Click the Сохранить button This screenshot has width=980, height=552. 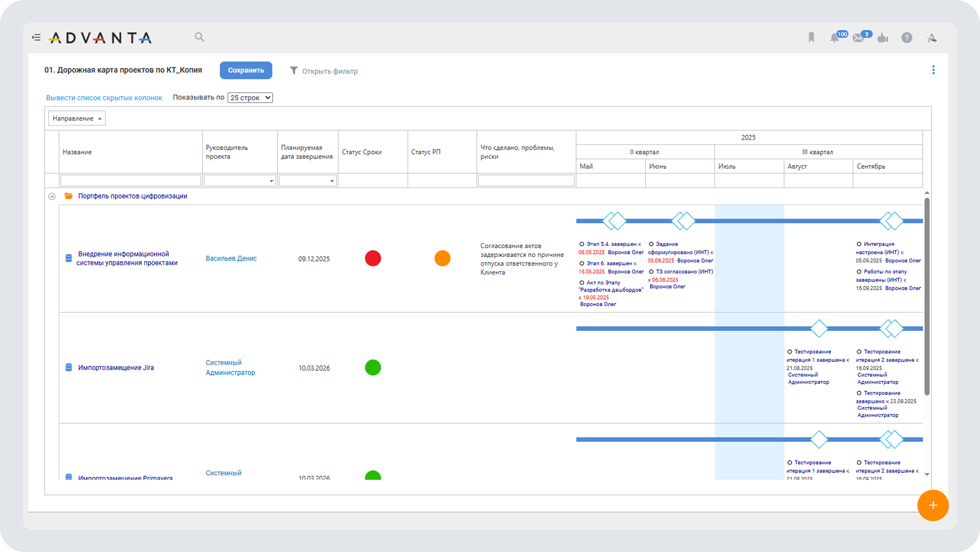coord(246,70)
